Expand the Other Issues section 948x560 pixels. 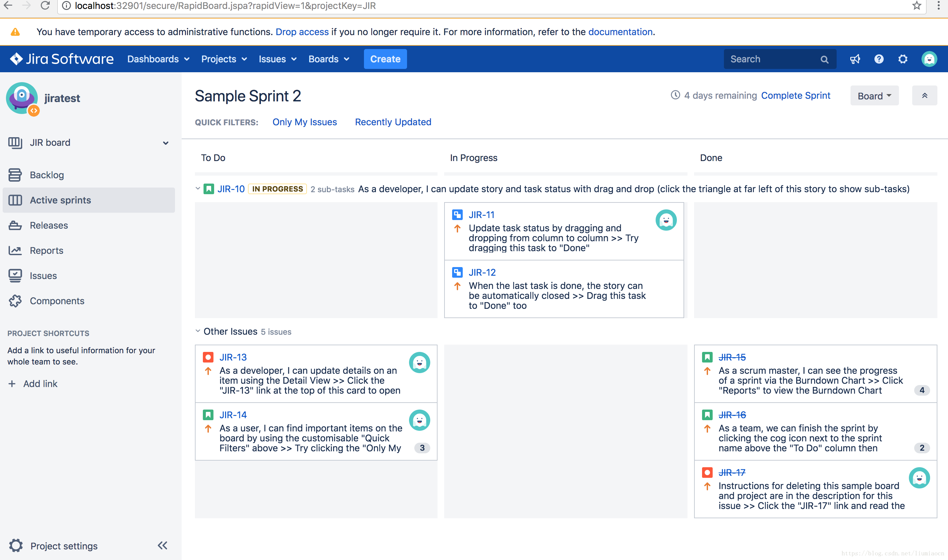(x=198, y=331)
